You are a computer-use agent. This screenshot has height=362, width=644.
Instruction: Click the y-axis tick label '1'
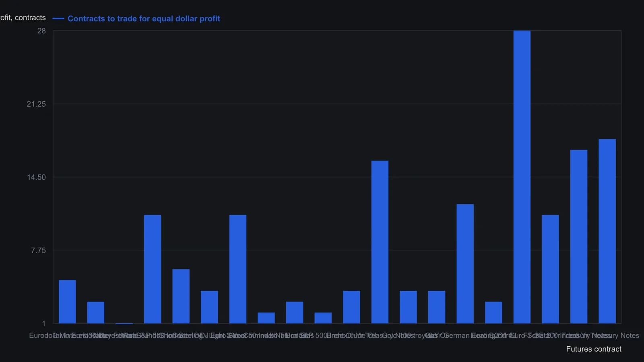point(44,324)
